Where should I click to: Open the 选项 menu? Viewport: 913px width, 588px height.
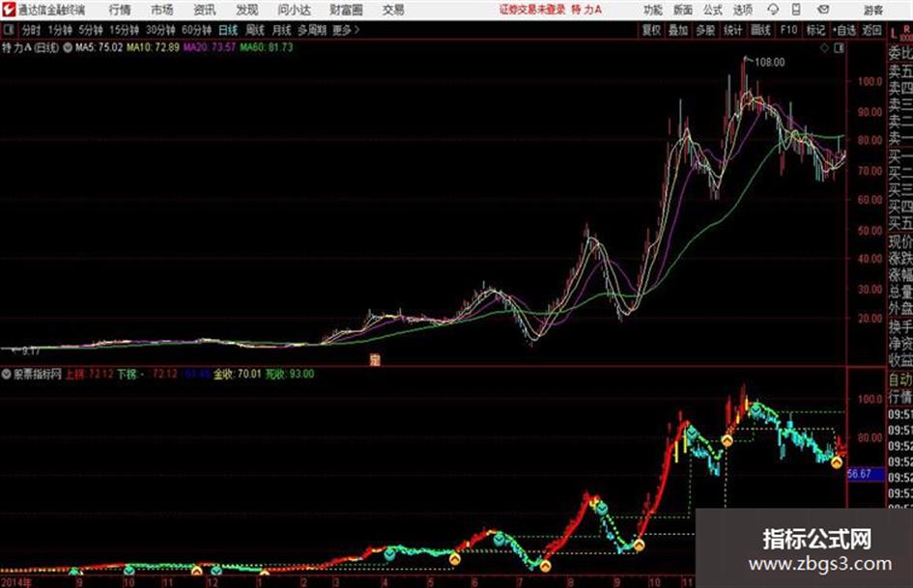pos(742,10)
